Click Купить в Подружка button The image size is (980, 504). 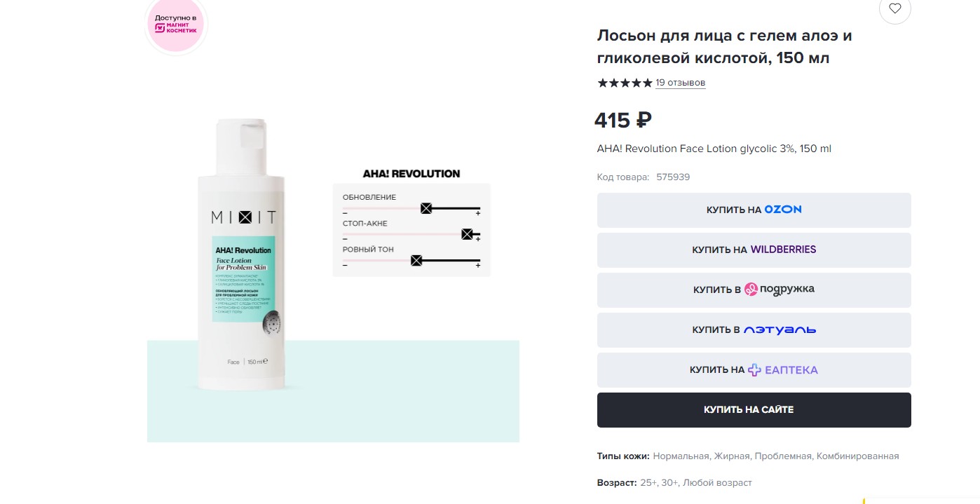pos(754,290)
